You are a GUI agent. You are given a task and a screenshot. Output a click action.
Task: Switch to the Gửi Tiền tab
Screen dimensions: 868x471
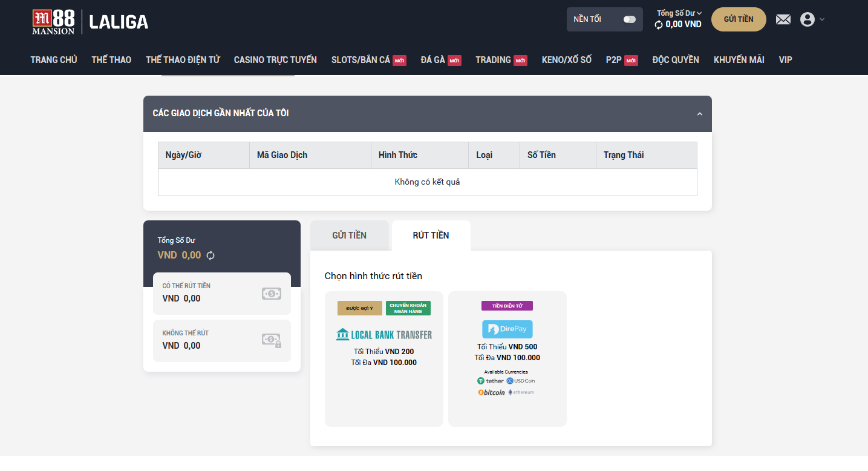349,236
